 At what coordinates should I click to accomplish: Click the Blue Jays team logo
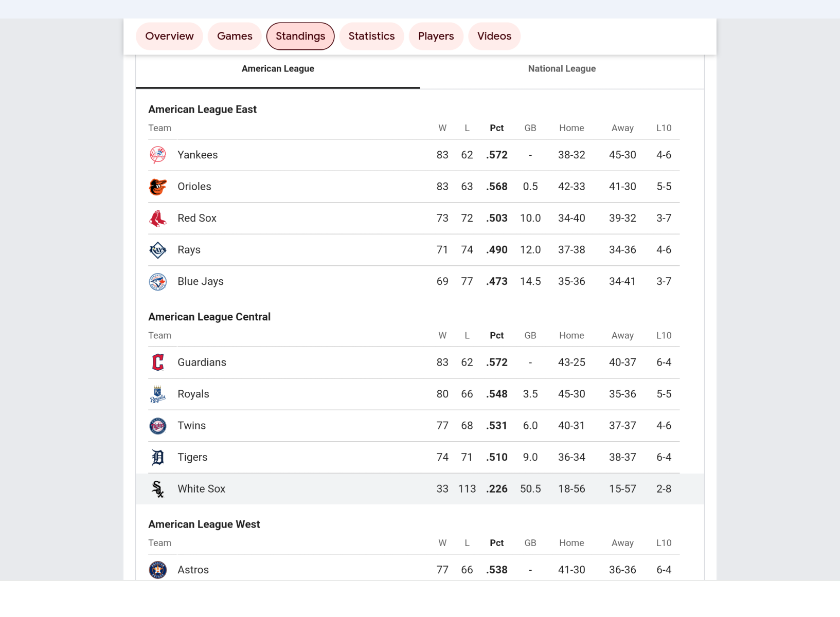[157, 281]
